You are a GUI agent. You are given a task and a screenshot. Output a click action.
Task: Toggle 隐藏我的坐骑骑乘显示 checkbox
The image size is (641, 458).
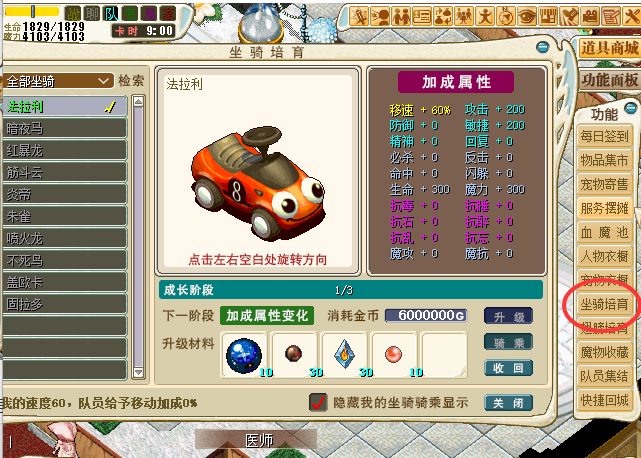tap(319, 402)
